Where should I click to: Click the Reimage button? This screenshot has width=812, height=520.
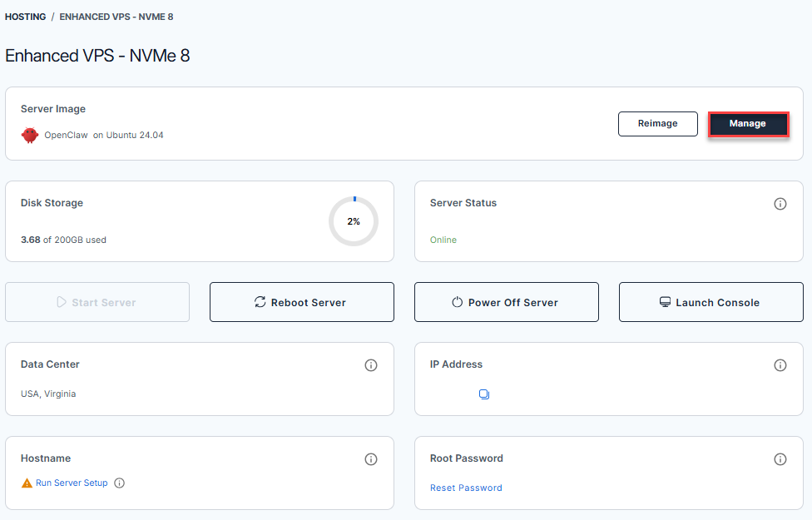pos(658,124)
